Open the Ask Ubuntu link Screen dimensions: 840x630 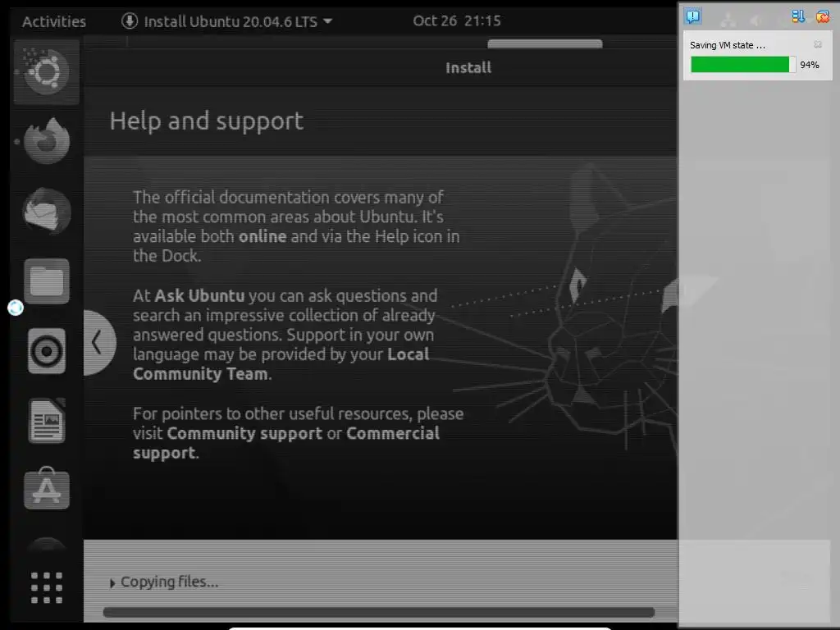click(x=199, y=295)
